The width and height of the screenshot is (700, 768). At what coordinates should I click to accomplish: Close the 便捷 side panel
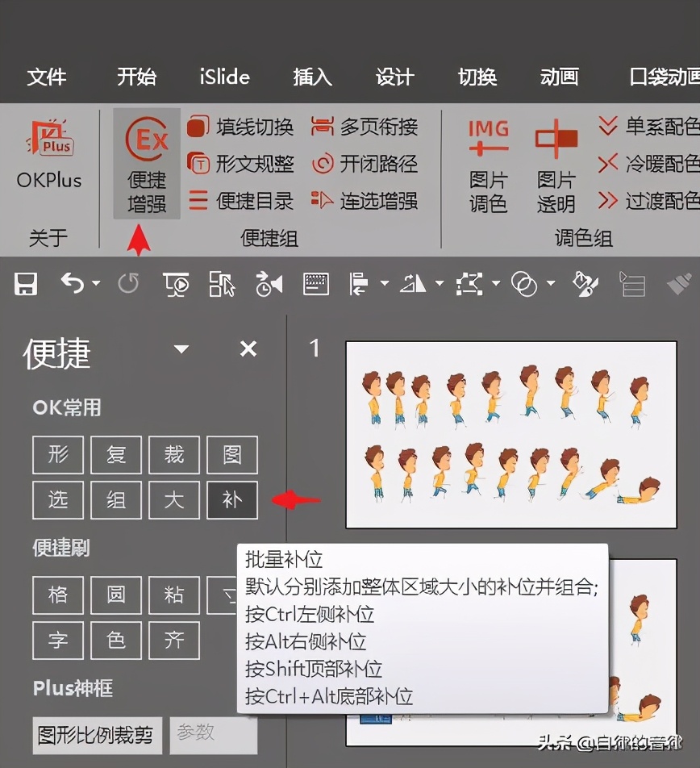[x=248, y=349]
